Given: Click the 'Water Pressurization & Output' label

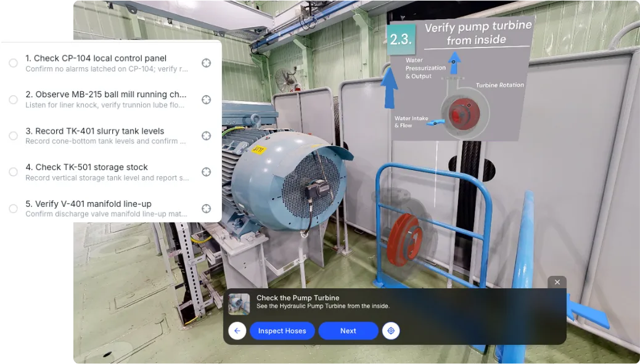Looking at the screenshot, I should [x=425, y=68].
